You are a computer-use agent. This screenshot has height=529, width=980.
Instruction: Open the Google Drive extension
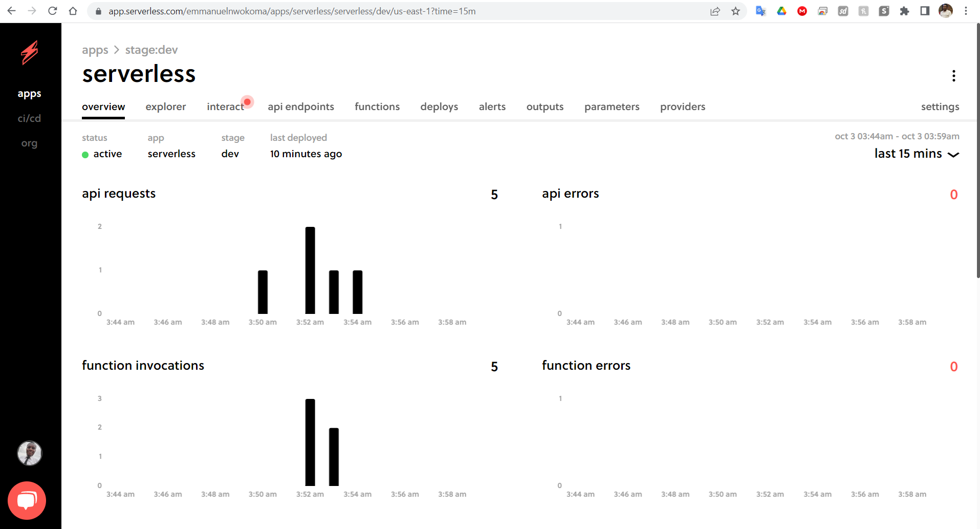click(x=781, y=11)
